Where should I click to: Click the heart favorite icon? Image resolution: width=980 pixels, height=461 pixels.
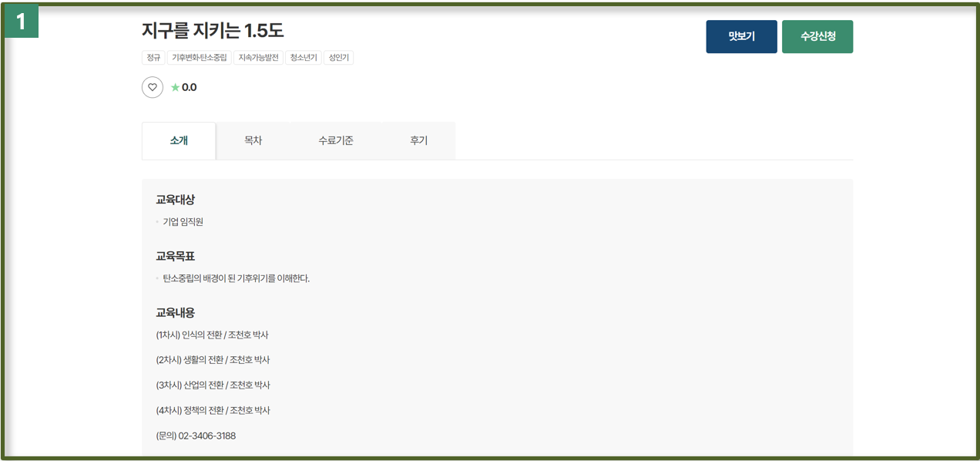click(153, 87)
